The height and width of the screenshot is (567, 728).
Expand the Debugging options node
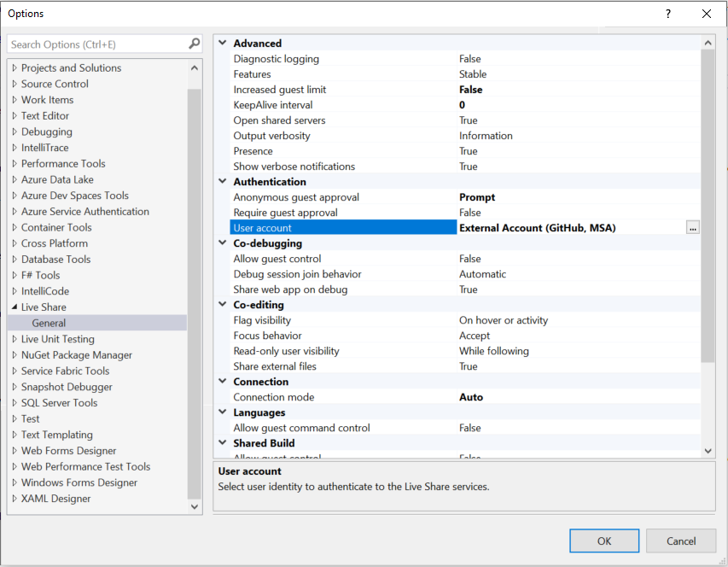15,132
